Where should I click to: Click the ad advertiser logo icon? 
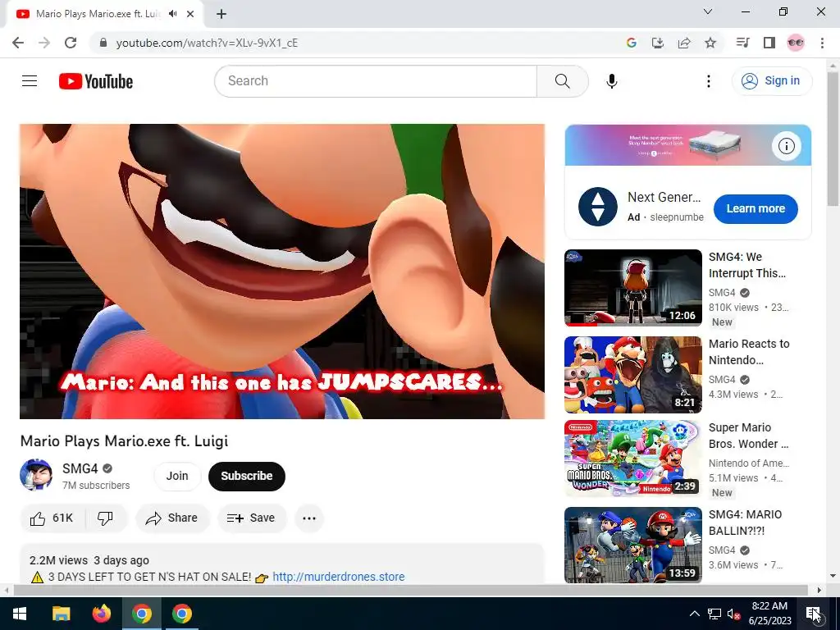598,207
